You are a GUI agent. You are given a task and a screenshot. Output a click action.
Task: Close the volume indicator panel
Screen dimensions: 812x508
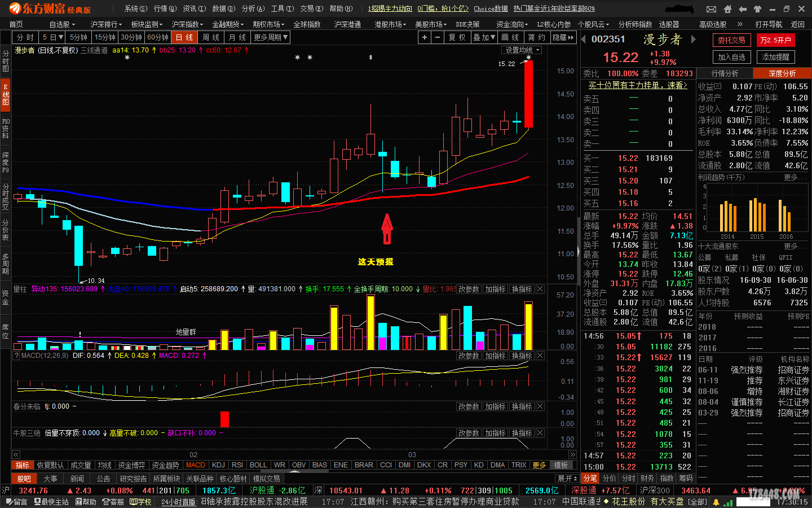(540, 289)
